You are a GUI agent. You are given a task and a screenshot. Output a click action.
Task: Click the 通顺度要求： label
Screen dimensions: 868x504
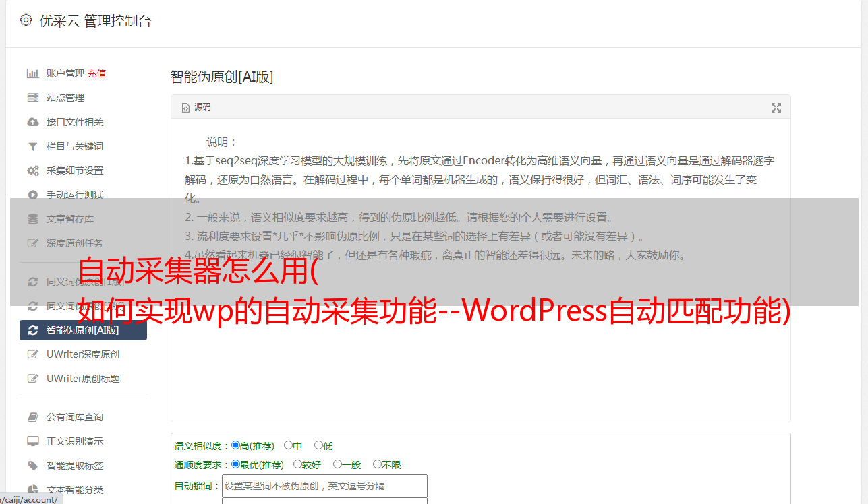pyautogui.click(x=202, y=465)
